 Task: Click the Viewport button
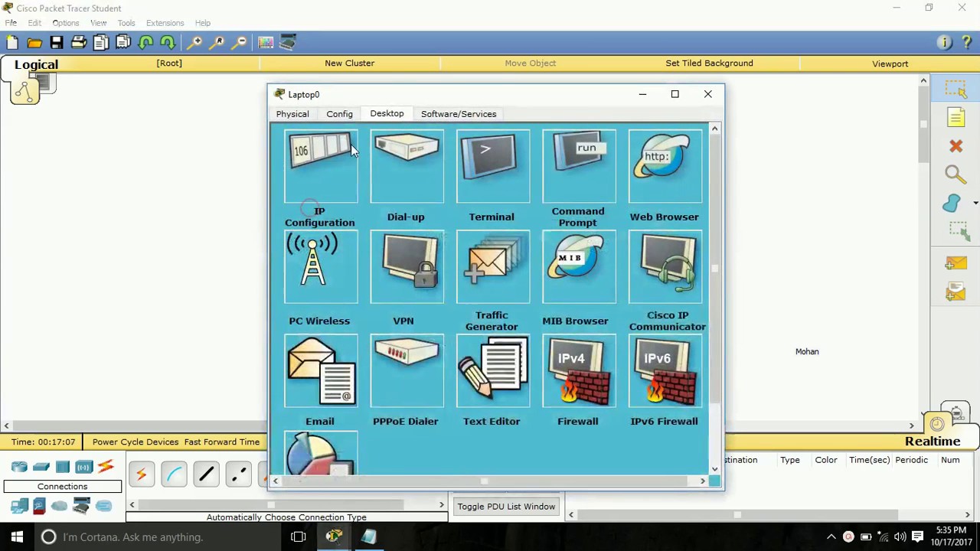tap(890, 64)
